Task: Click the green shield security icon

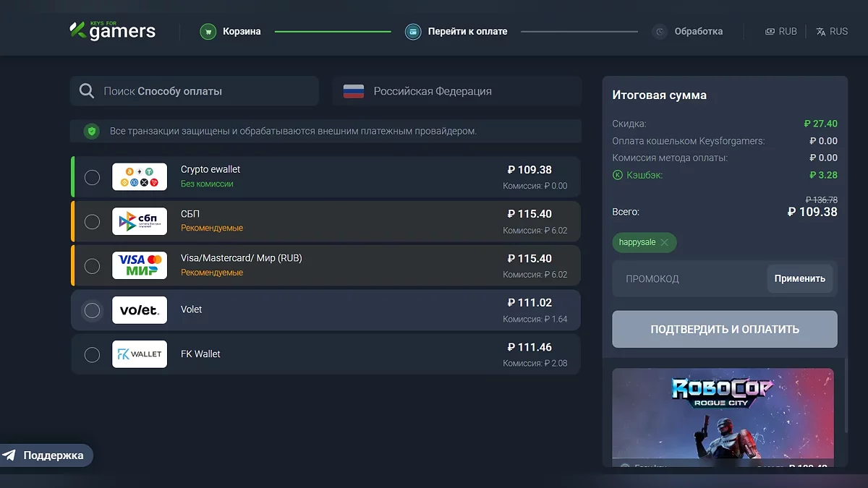Action: [91, 132]
